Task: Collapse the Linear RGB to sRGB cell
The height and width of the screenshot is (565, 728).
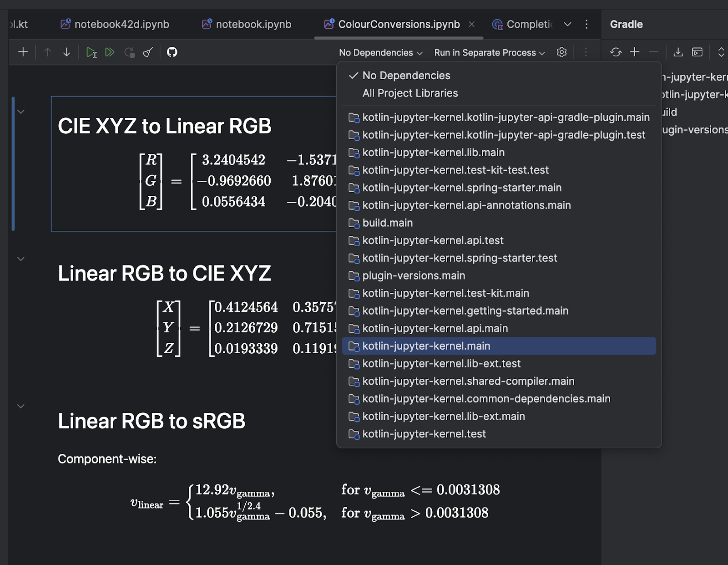Action: 21,406
